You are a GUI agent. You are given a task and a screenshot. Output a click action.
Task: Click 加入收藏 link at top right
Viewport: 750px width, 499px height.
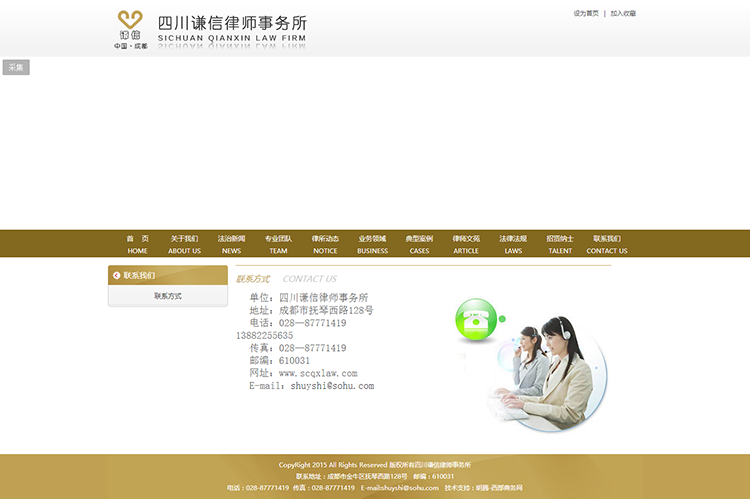tap(623, 14)
